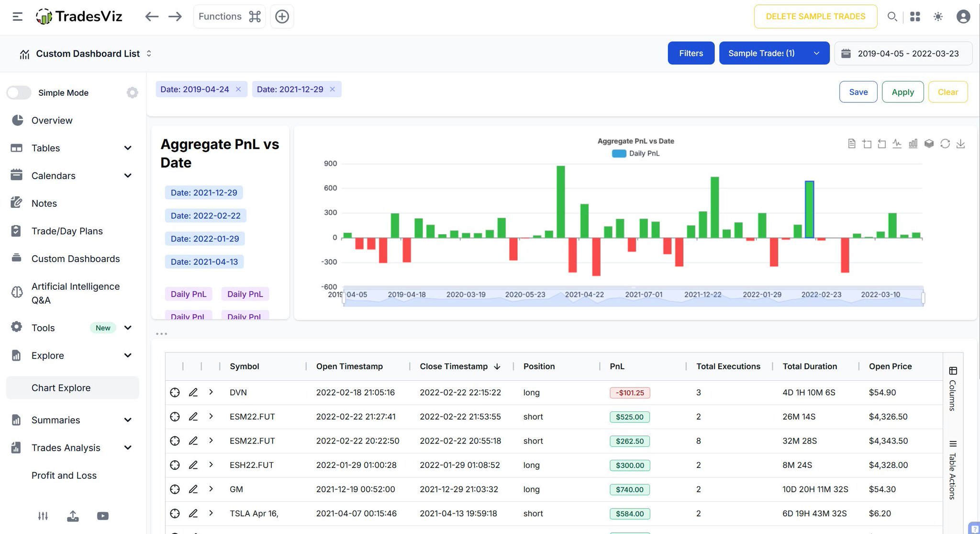Screen dimensions: 980x534
Task: Open the apps grid icon in header
Action: click(915, 17)
